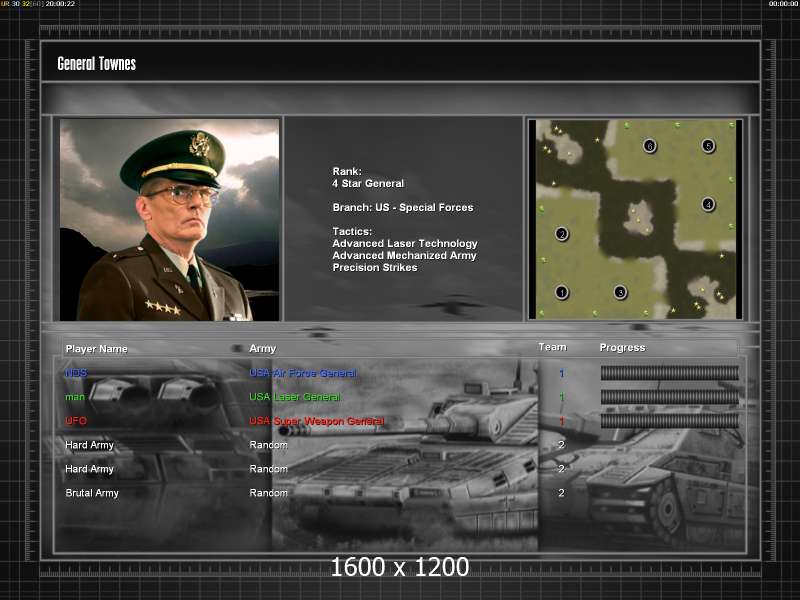This screenshot has width=800, height=600.
Task: Click Random army of Brutal Army row
Action: point(268,493)
